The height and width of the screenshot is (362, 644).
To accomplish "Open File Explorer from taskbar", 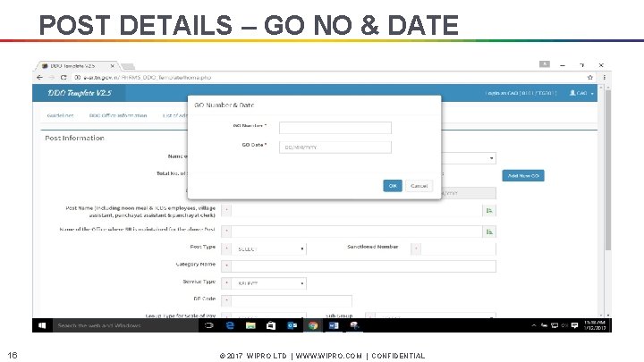I will click(x=250, y=325).
